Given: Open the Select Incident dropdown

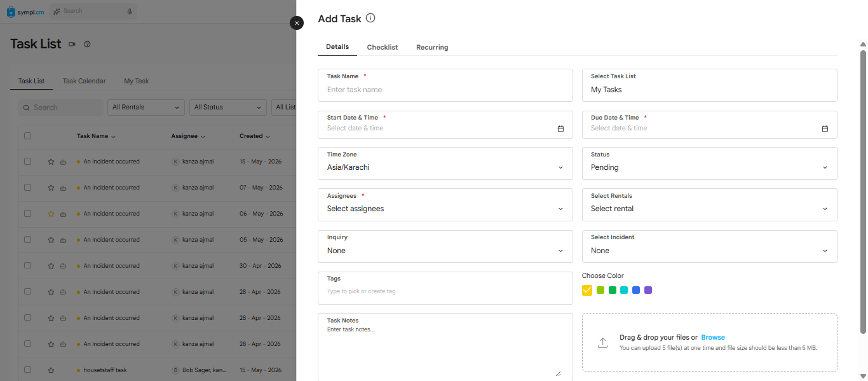Looking at the screenshot, I should (x=710, y=246).
